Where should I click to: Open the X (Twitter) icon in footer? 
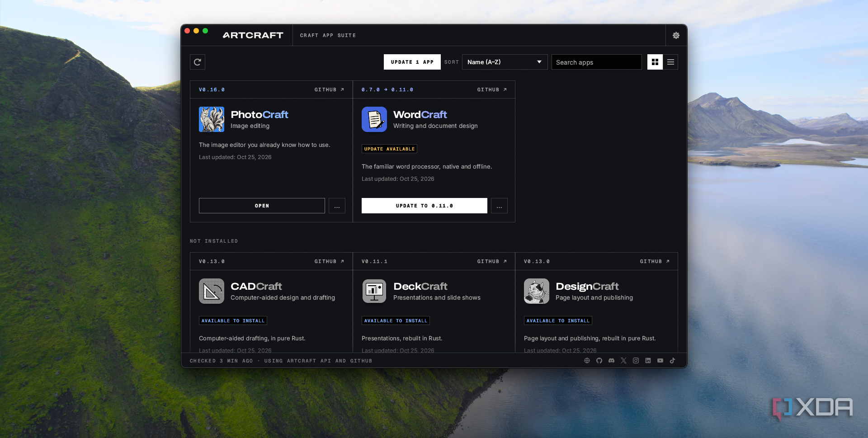tap(623, 361)
